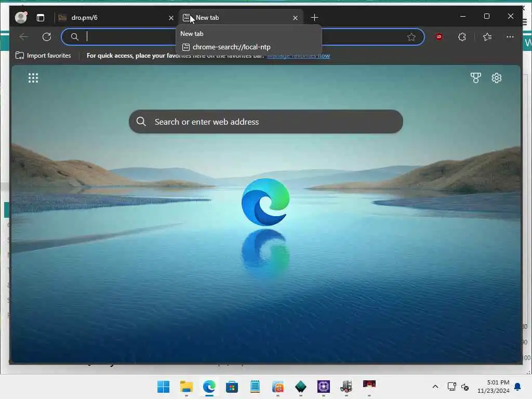This screenshot has height=399, width=532.
Task: Close the New tab tab
Action: pyautogui.click(x=295, y=18)
